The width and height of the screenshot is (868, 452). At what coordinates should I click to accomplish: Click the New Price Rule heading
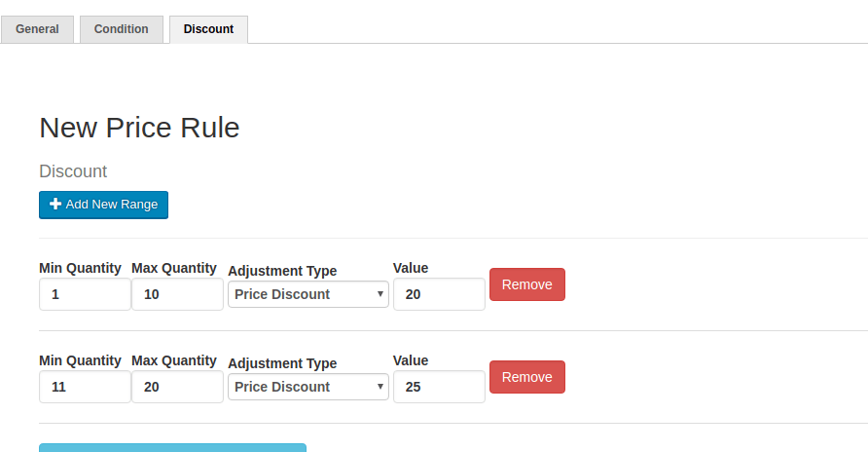pyautogui.click(x=139, y=128)
